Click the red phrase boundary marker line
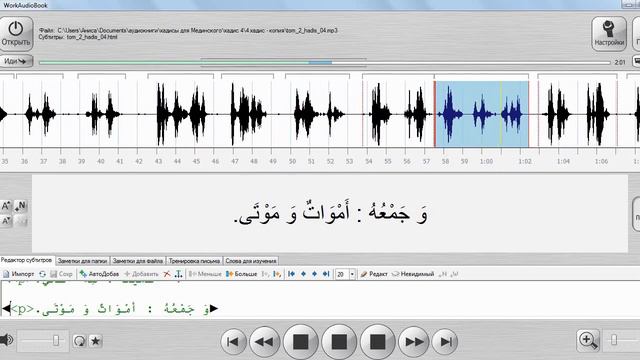Screen dimensions: 640x360 click(x=435, y=114)
